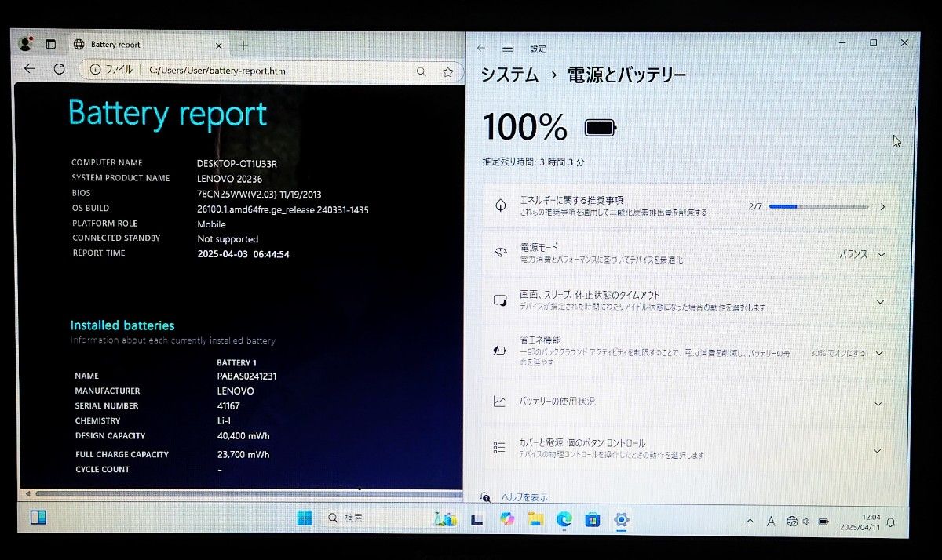
Task: Click the システム breadcrumb link
Action: point(510,75)
